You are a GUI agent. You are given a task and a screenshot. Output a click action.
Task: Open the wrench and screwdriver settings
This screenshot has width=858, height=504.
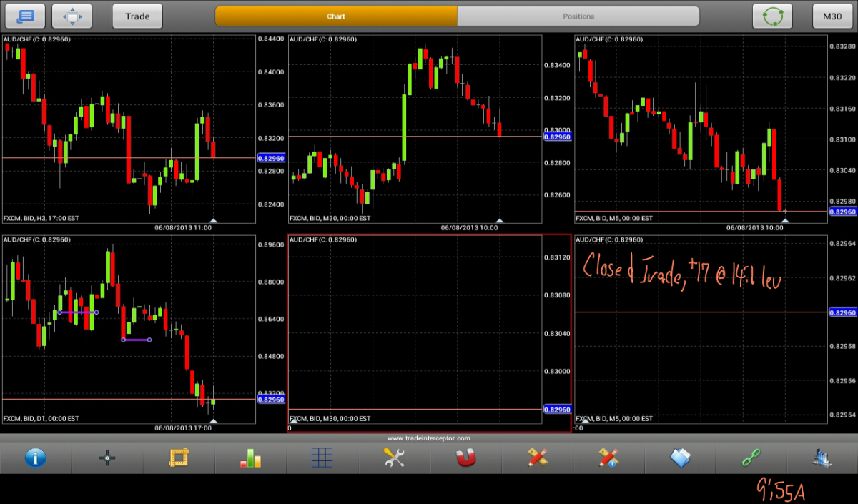click(394, 458)
